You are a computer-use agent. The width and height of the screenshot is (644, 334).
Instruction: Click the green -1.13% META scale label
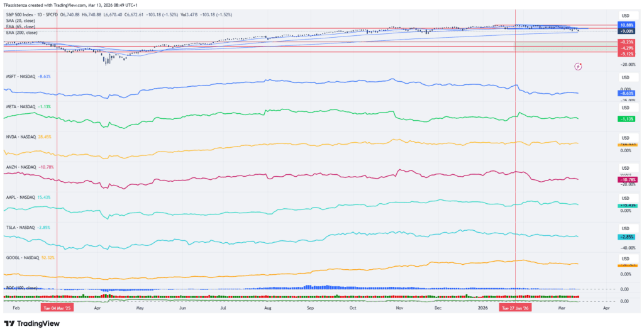tap(626, 118)
